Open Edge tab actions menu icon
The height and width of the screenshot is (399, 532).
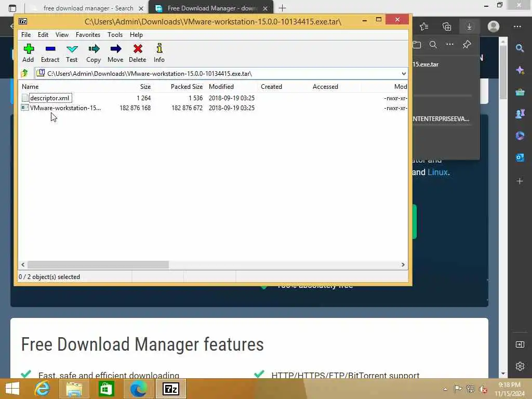[12, 8]
